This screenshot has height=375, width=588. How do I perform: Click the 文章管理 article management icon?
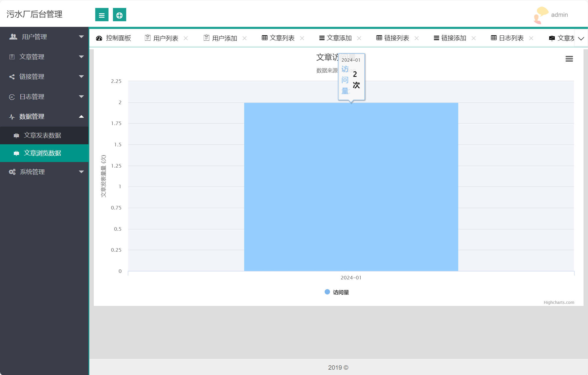pos(12,57)
